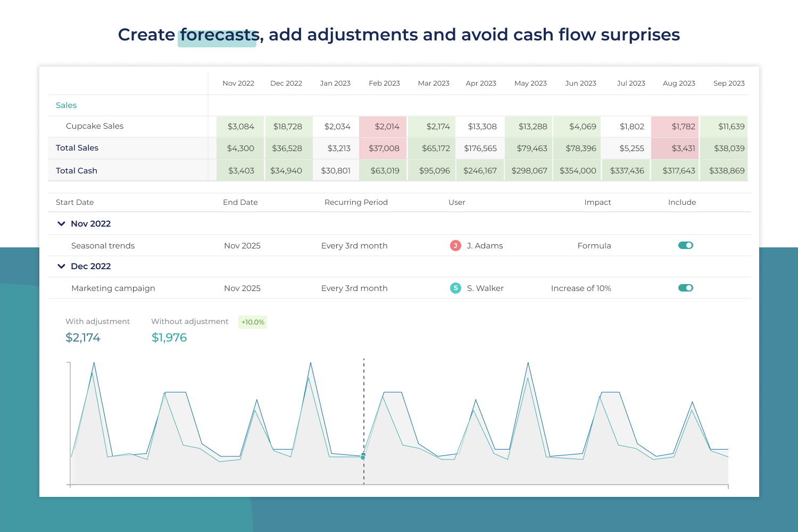Select Total Cash cell $3,403
Screen dimensions: 798x532
click(240, 171)
